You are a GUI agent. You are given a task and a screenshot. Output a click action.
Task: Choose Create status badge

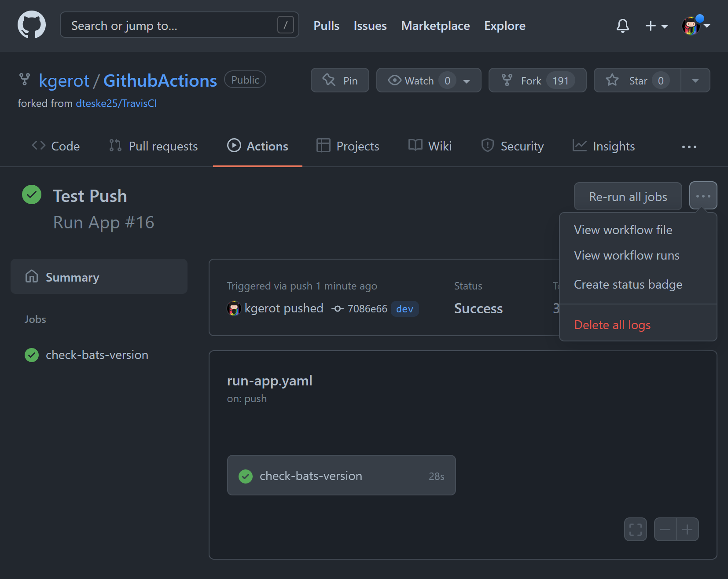tap(638, 284)
